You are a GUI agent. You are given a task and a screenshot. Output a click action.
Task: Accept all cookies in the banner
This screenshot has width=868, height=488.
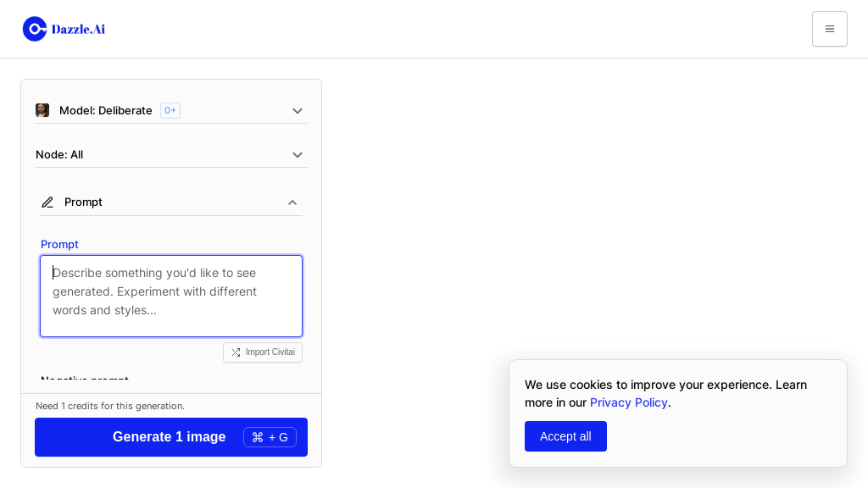point(565,436)
